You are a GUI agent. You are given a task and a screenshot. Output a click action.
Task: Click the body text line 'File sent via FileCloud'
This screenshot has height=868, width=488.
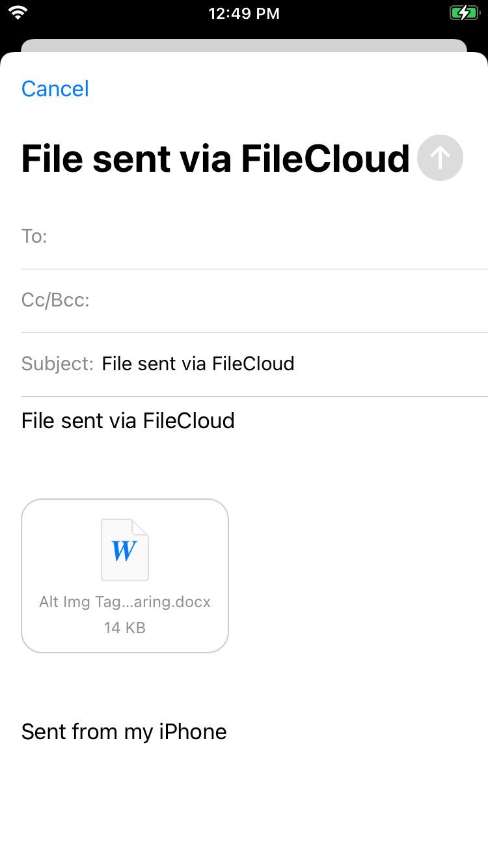(128, 421)
